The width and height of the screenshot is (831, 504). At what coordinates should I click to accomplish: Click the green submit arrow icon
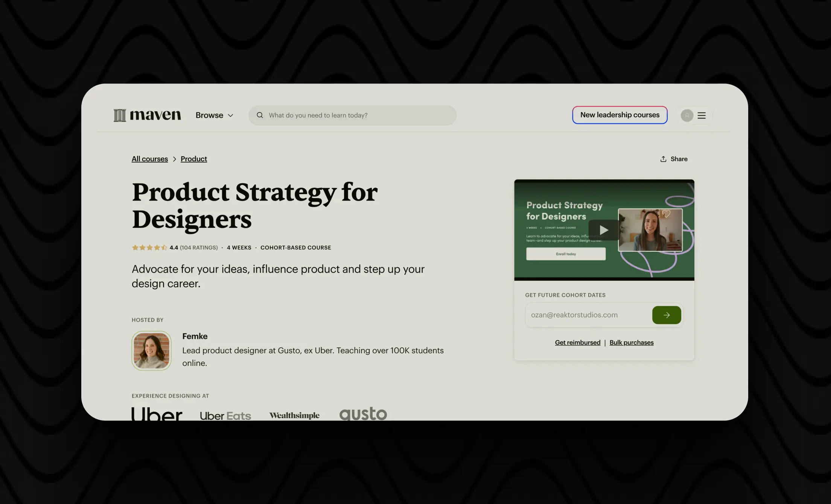pos(667,315)
